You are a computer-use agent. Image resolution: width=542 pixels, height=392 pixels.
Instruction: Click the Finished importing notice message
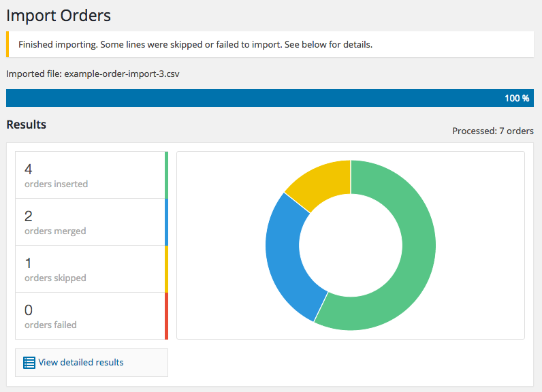click(195, 44)
